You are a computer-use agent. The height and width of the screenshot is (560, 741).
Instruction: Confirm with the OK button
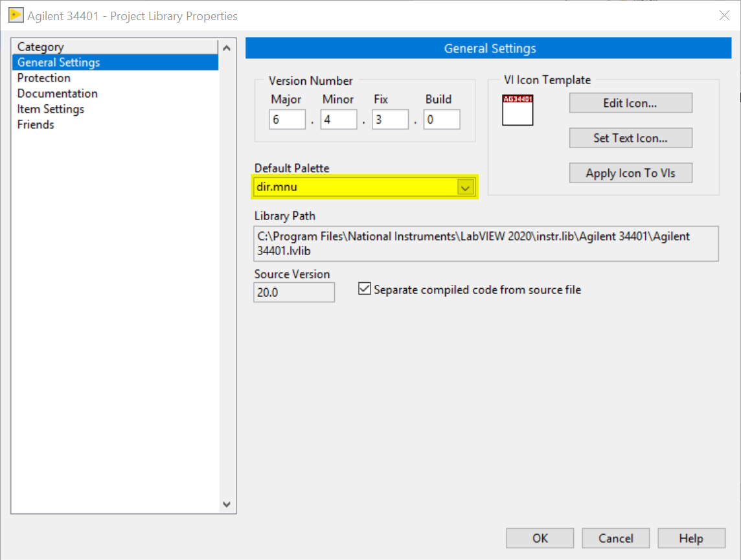point(540,538)
